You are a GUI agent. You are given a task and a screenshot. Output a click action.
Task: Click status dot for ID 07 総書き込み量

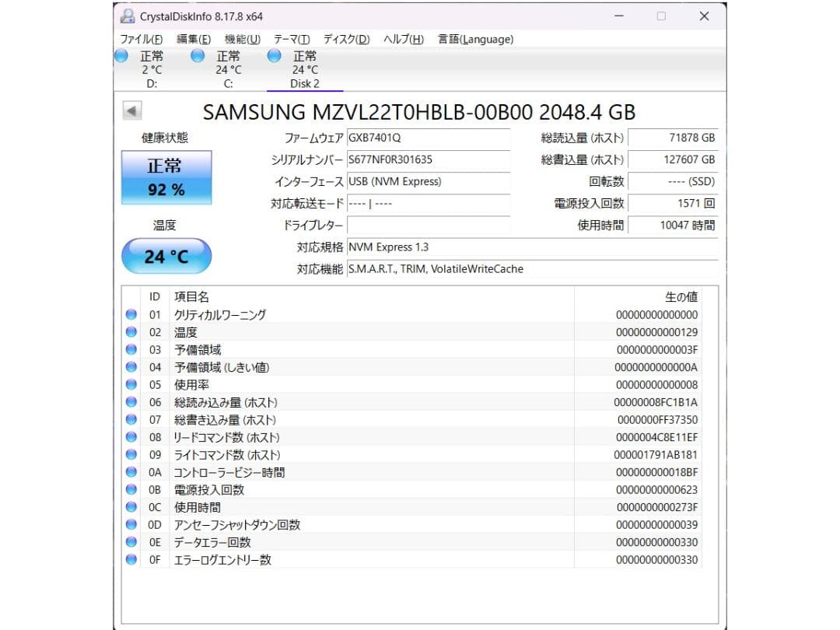[x=131, y=419]
